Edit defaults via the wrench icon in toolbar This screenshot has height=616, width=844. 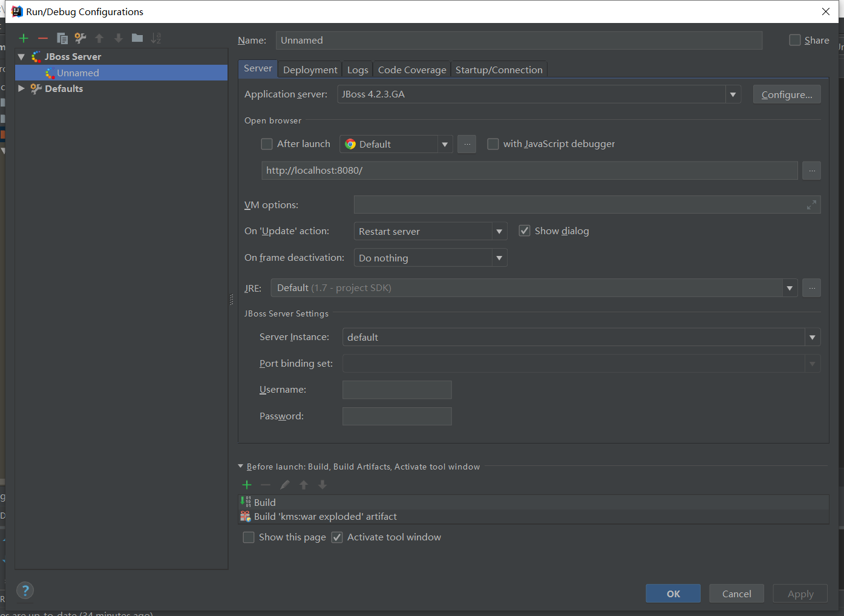tap(80, 38)
